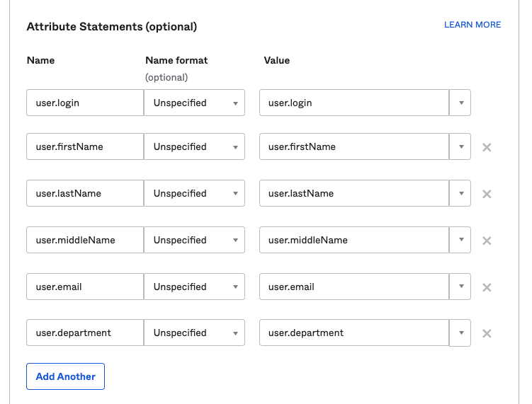Image resolution: width=532 pixels, height=404 pixels.
Task: Open the LEARN MORE link
Action: [472, 25]
